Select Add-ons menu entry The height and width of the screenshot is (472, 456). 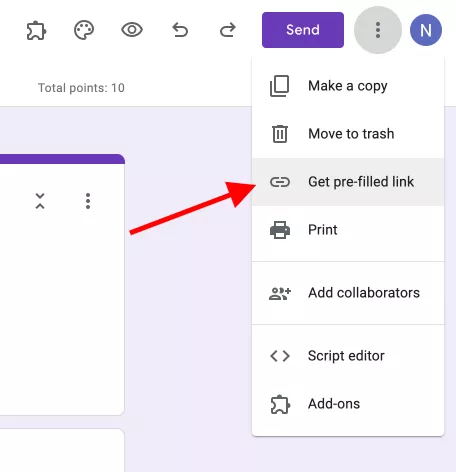[x=348, y=404]
